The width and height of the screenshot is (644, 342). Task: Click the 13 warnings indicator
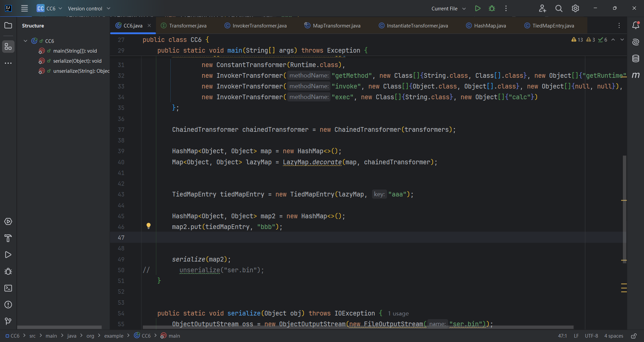(577, 40)
